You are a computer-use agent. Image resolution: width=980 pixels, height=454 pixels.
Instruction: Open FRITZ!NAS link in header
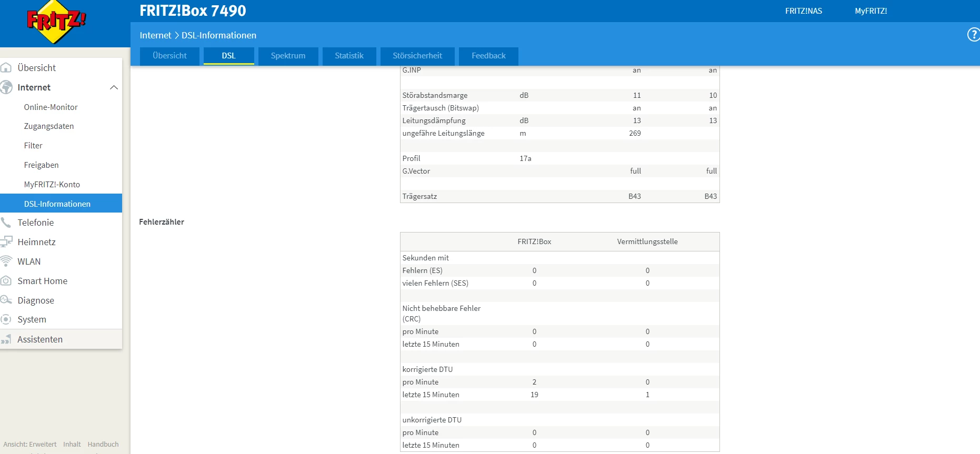tap(803, 11)
